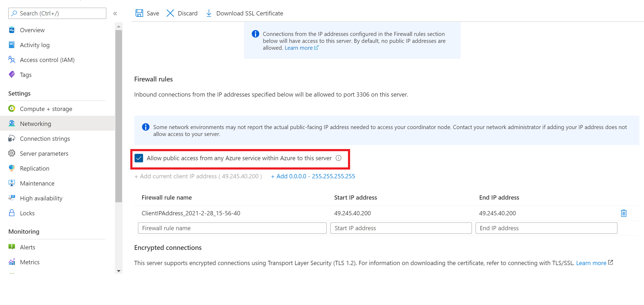Viewport: 644px width, 305px height.
Task: Click the Firewall rule name input field
Action: tap(232, 228)
